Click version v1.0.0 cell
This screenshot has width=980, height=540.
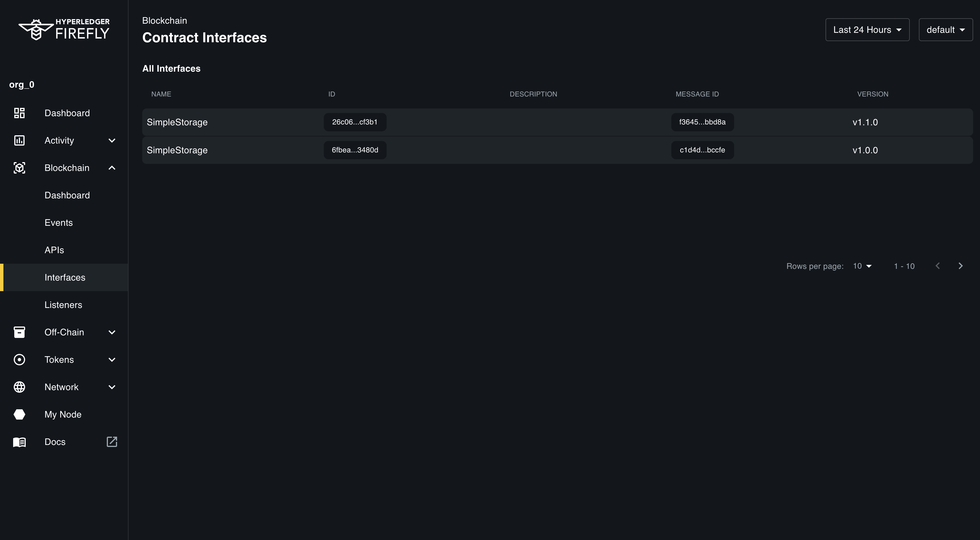pyautogui.click(x=865, y=150)
